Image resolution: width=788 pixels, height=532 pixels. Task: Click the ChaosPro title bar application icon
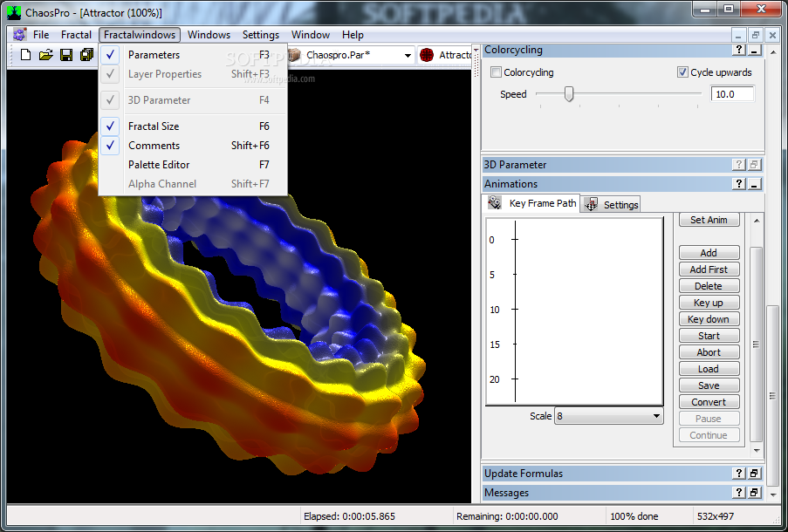coord(14,12)
